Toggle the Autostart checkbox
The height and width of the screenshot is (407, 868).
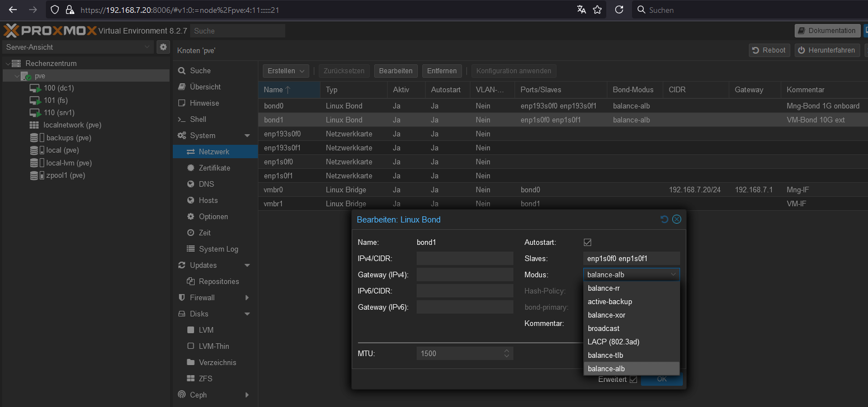(587, 242)
